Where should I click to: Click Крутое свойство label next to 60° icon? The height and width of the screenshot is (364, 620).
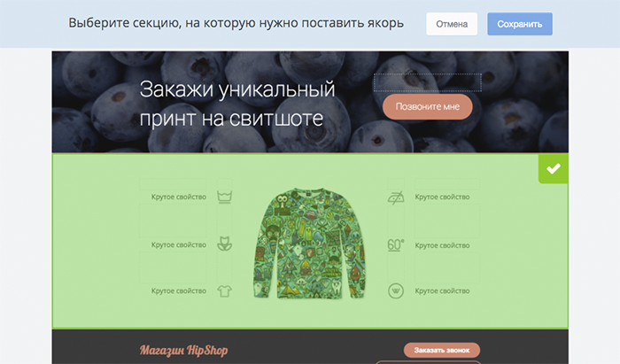(x=442, y=245)
